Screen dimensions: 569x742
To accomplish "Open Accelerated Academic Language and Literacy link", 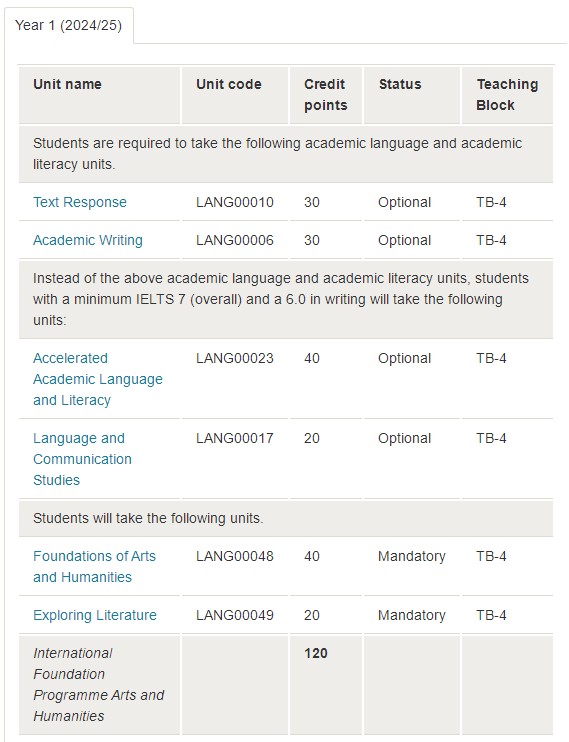I will (x=98, y=379).
